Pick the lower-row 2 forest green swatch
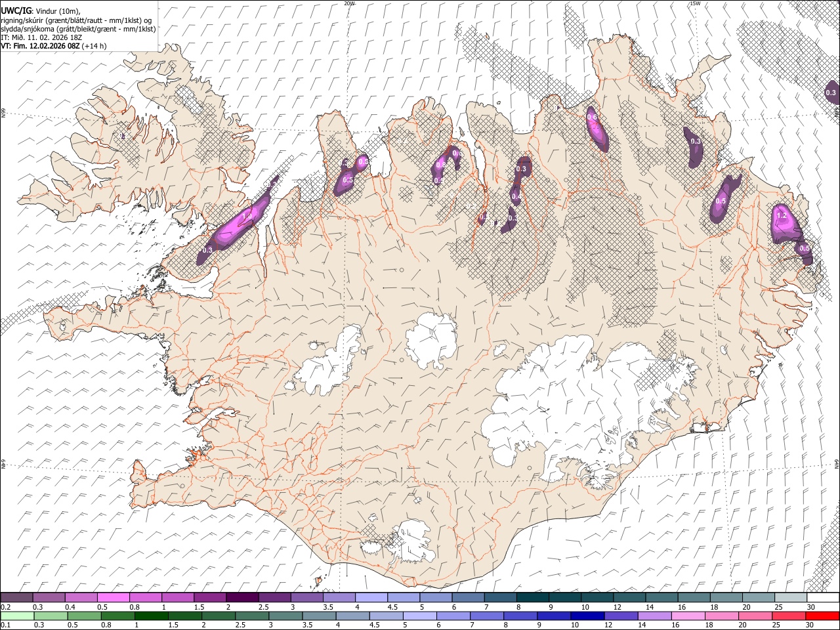Image resolution: width=840 pixels, height=630 pixels. click(219, 616)
